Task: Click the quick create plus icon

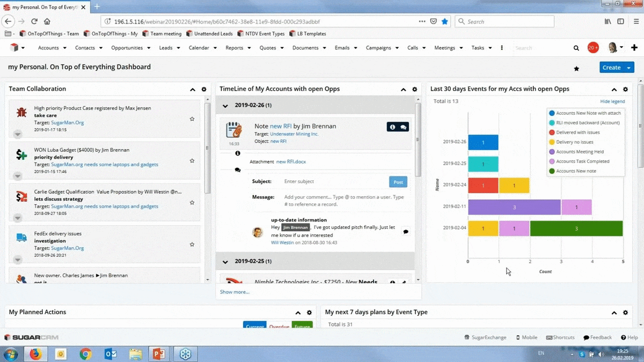Action: point(634,48)
